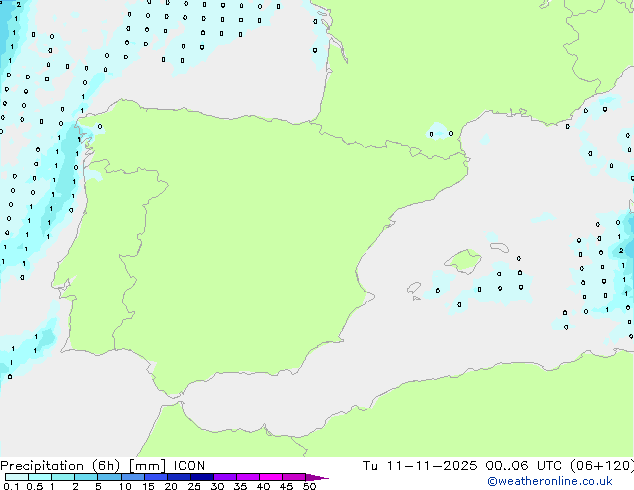Click the 1–2 mm legend color box
This screenshot has height=490, width=634.
pyautogui.click(x=63, y=477)
